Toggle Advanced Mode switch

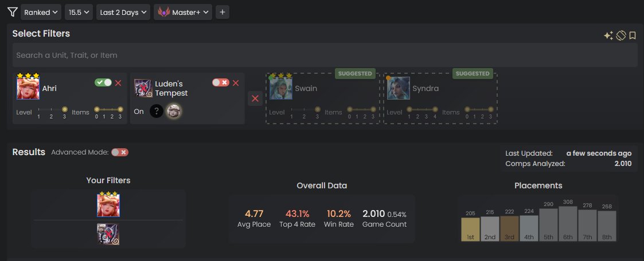coord(120,152)
